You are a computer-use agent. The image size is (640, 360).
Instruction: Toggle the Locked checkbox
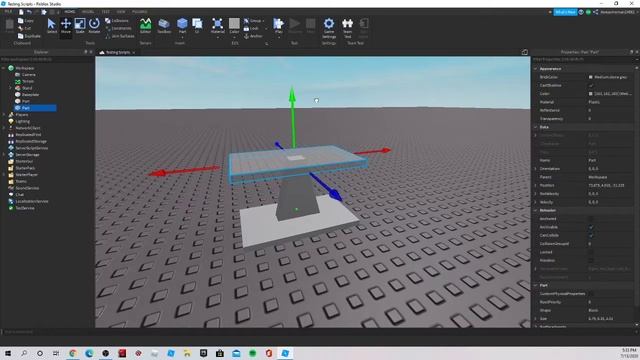(591, 252)
